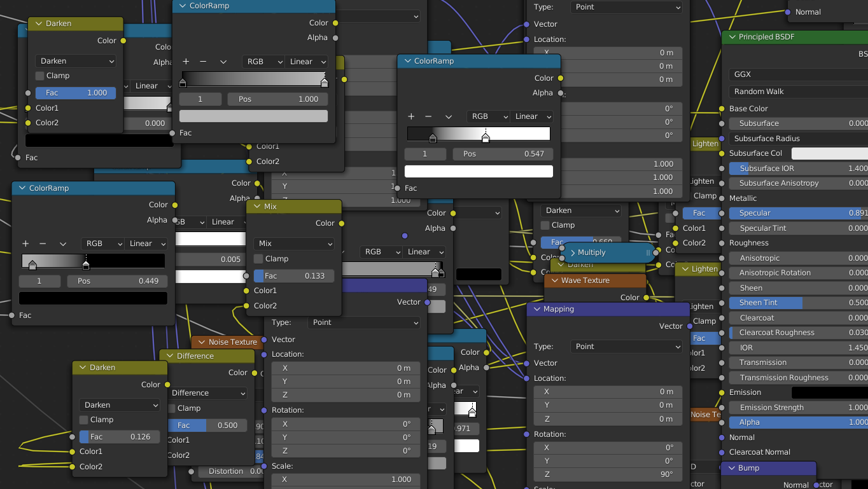Enable Clamp on the Difference node

[x=171, y=409]
